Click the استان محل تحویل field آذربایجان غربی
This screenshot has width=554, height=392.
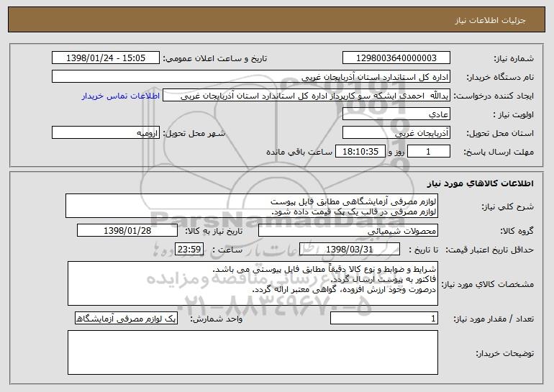396,132
